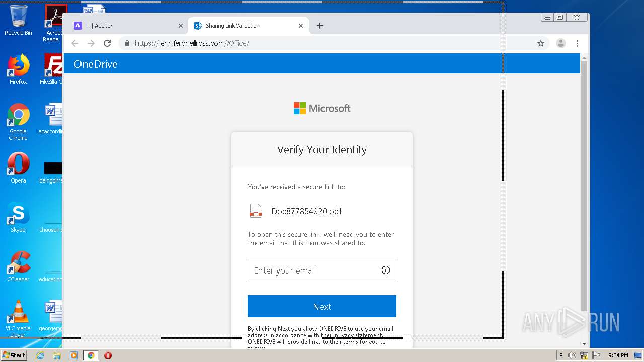The height and width of the screenshot is (362, 644).
Task: Click the OneDrive header title
Action: pyautogui.click(x=96, y=64)
